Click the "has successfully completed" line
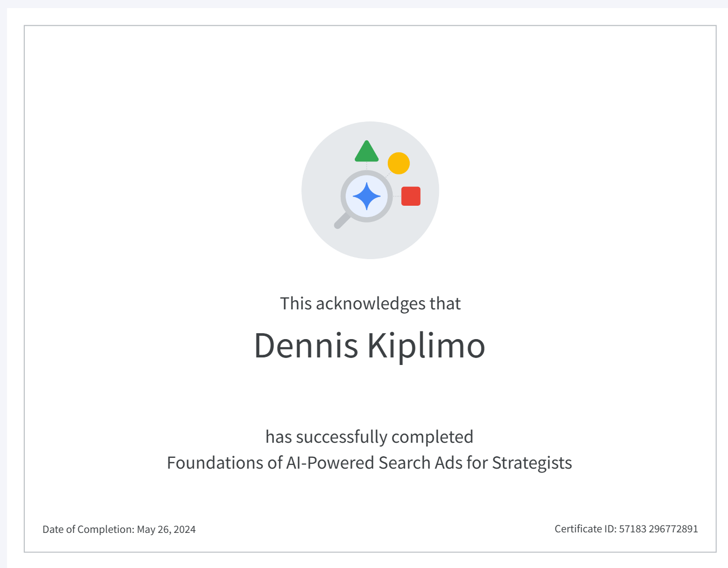Viewport: 728px width, 568px height. pos(369,437)
